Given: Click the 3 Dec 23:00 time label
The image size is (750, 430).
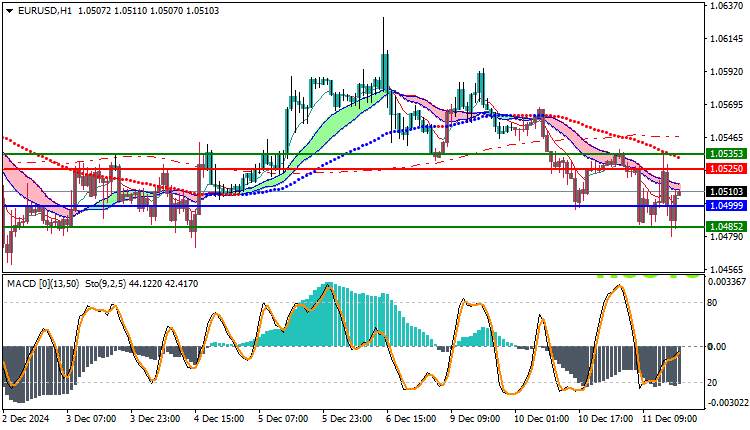Looking at the screenshot, I should pos(155,419).
